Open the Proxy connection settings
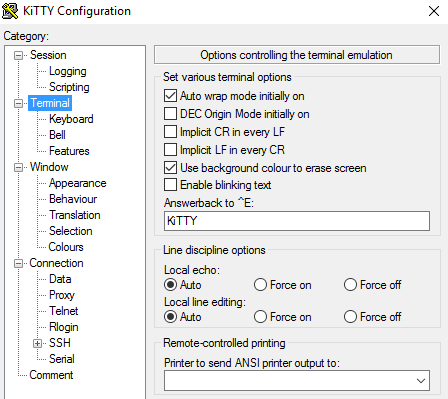This screenshot has width=448, height=399. pyautogui.click(x=62, y=295)
